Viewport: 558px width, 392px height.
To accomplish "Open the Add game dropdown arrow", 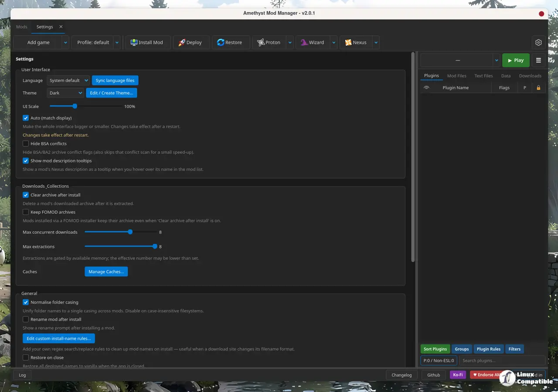I will (x=65, y=42).
